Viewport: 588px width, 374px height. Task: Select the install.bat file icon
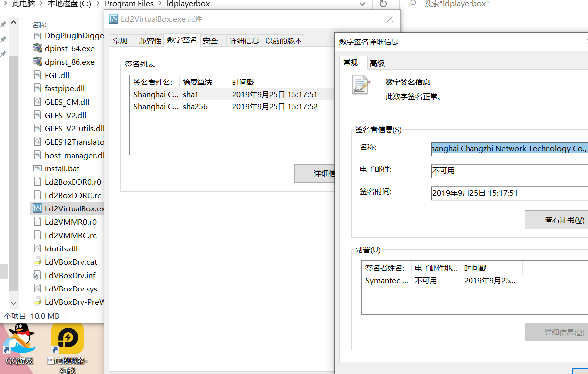[x=38, y=168]
